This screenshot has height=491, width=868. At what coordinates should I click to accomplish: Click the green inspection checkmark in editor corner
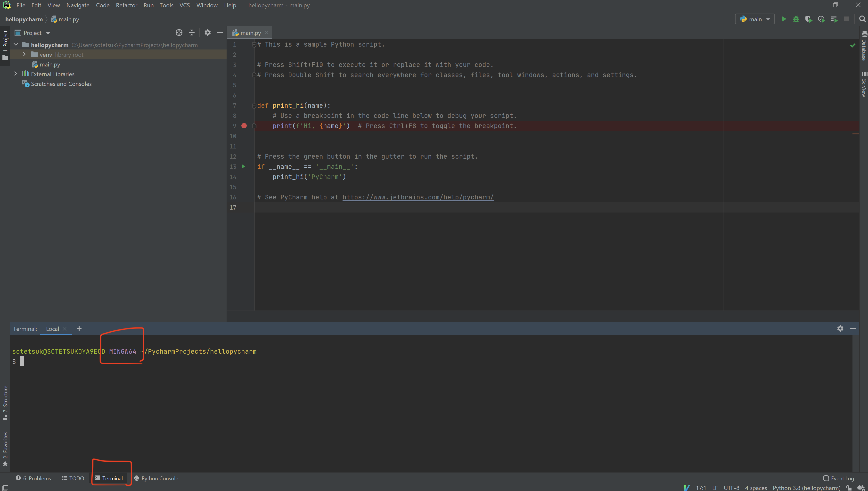coord(853,45)
